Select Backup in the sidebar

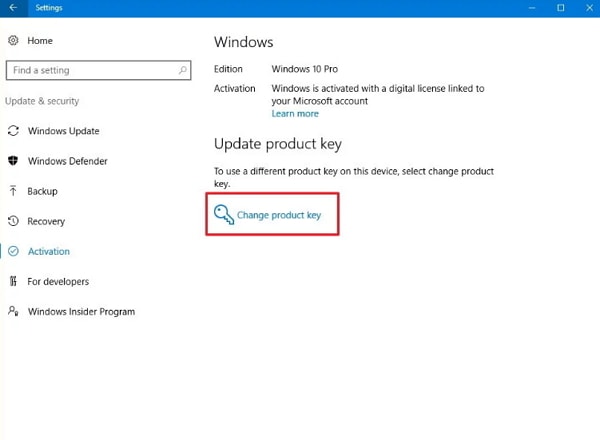(42, 191)
